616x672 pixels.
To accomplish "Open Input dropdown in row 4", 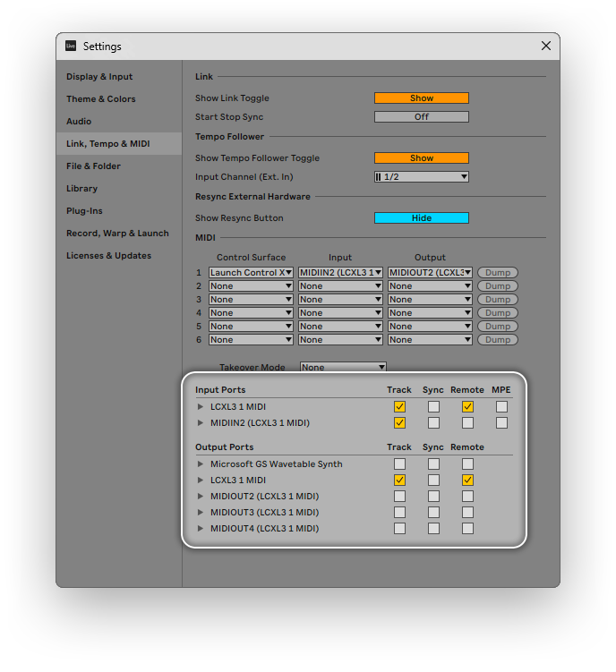I will tap(340, 313).
